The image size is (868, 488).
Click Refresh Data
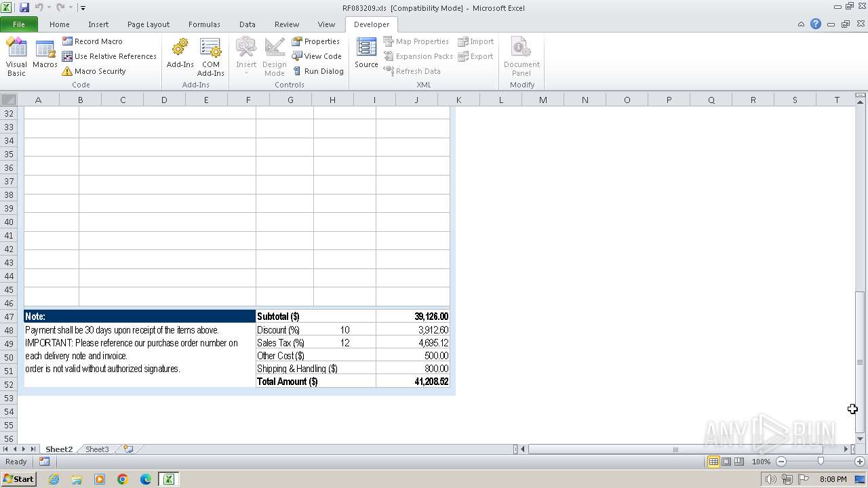412,71
